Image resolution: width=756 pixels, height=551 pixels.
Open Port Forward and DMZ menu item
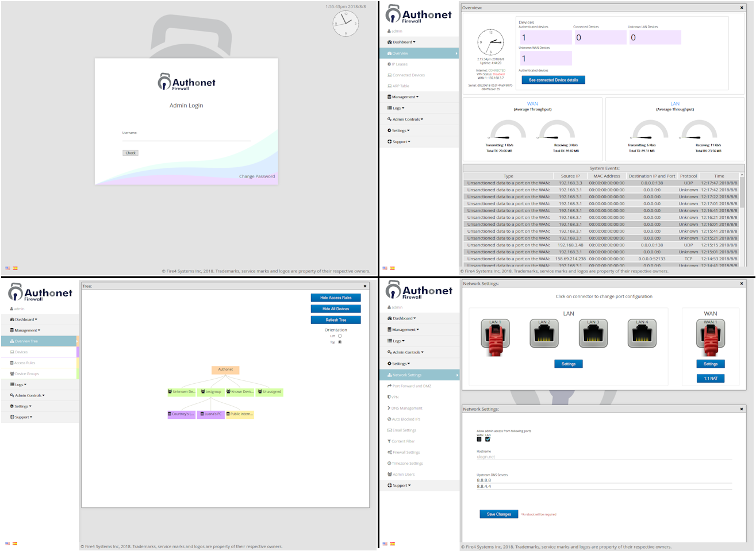tap(411, 386)
